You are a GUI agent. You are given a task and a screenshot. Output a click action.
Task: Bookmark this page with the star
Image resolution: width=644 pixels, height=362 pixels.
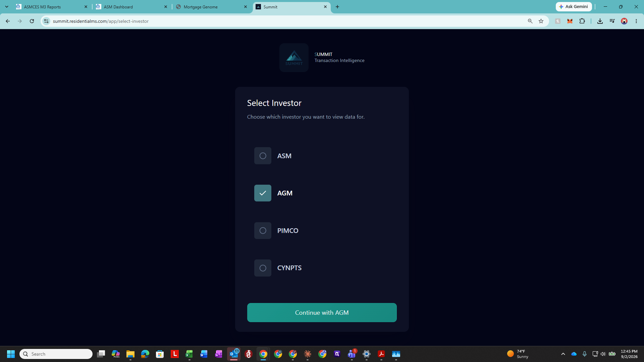pyautogui.click(x=541, y=21)
